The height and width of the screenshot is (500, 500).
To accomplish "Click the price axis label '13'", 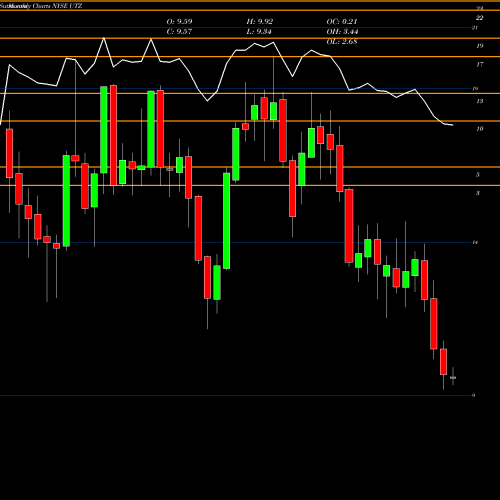I will coord(479,101).
